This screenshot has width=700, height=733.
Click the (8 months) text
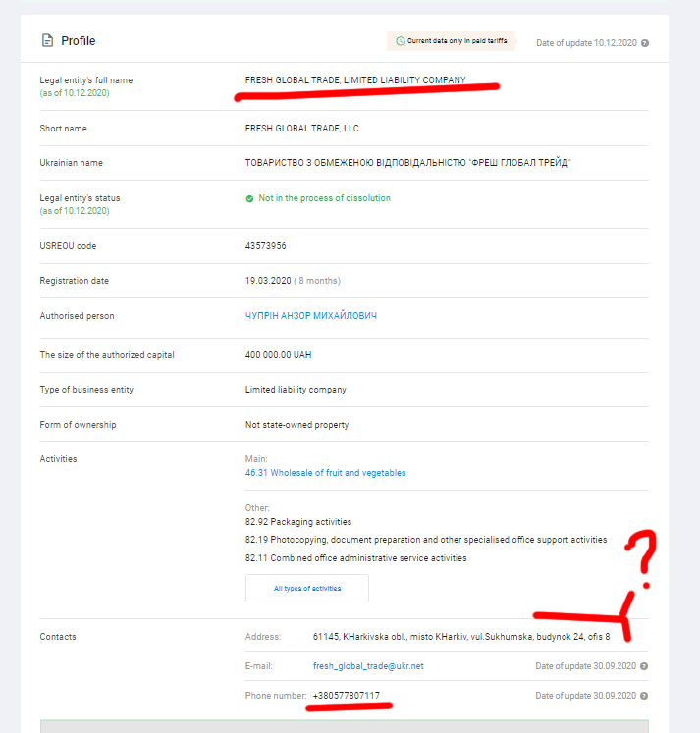tap(317, 281)
